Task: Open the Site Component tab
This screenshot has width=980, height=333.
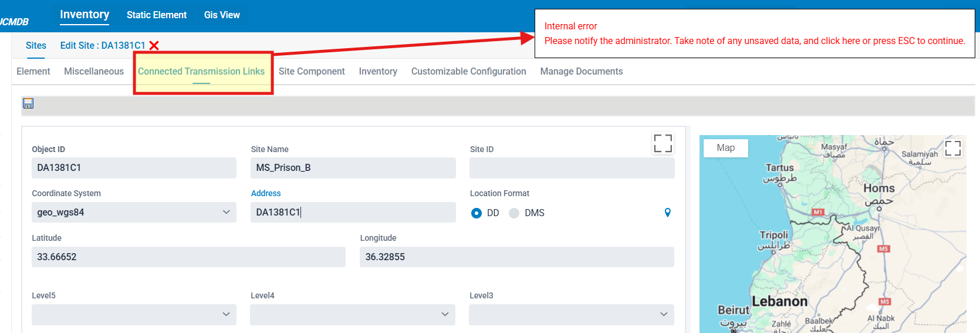Action: pos(312,72)
